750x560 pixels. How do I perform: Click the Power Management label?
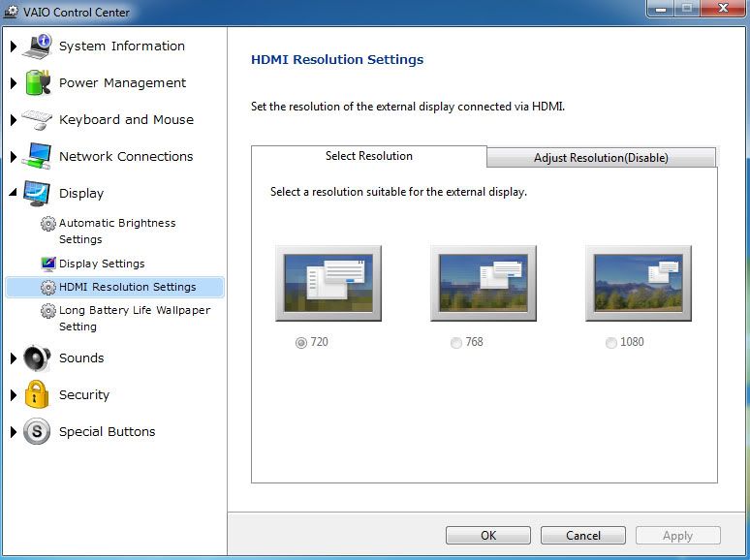click(x=122, y=83)
